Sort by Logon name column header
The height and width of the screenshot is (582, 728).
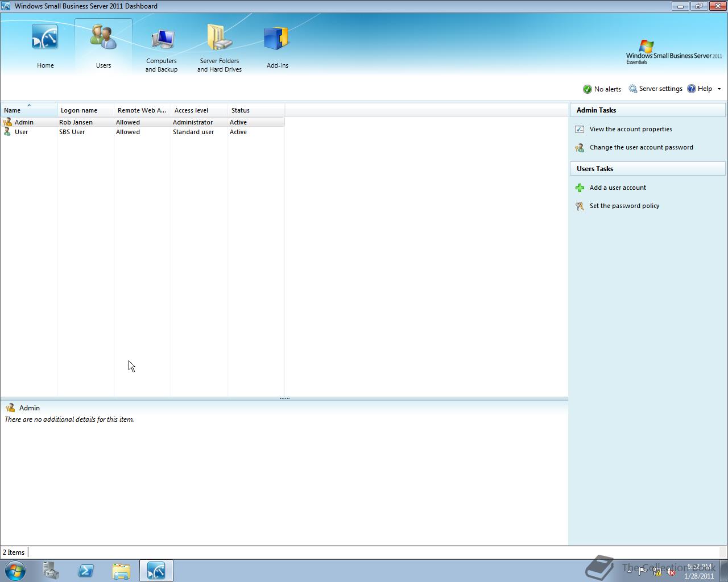(86, 110)
